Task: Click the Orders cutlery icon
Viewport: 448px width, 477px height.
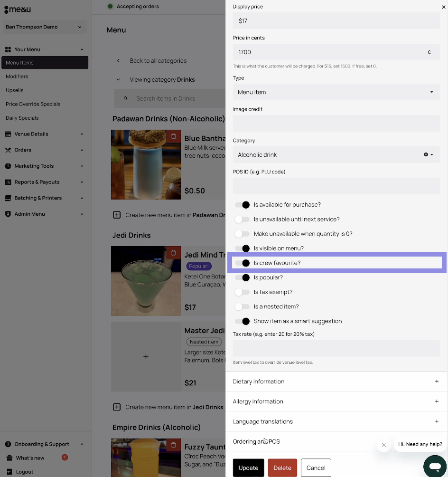Action: pyautogui.click(x=8, y=150)
